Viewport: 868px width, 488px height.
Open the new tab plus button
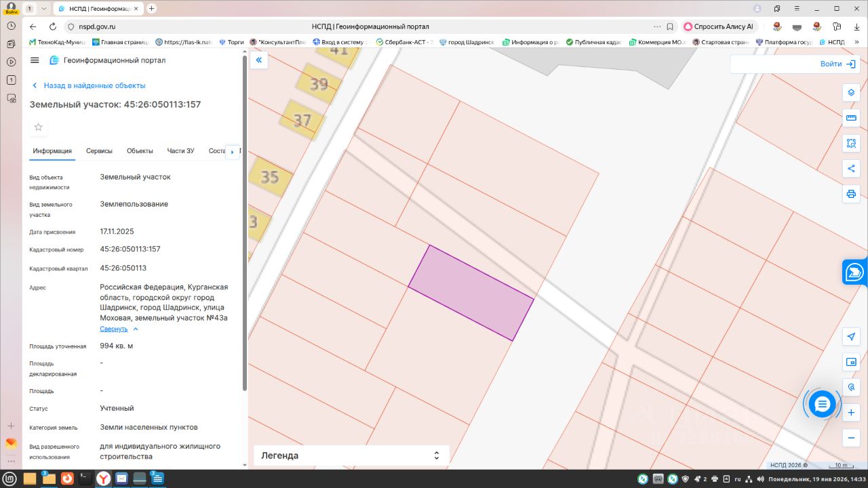[151, 8]
